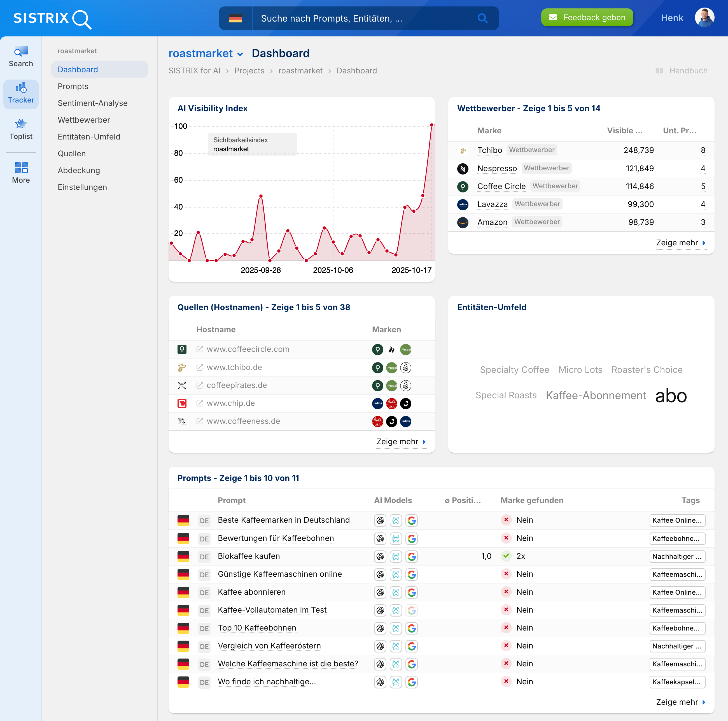Click the "Feedback geben" button
The image size is (728, 721).
tap(587, 17)
